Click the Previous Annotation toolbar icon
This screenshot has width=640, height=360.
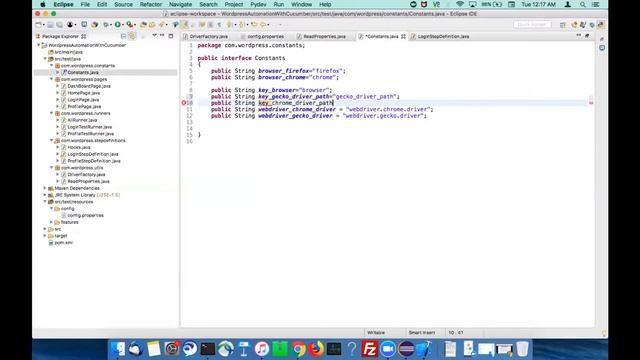[x=242, y=25]
